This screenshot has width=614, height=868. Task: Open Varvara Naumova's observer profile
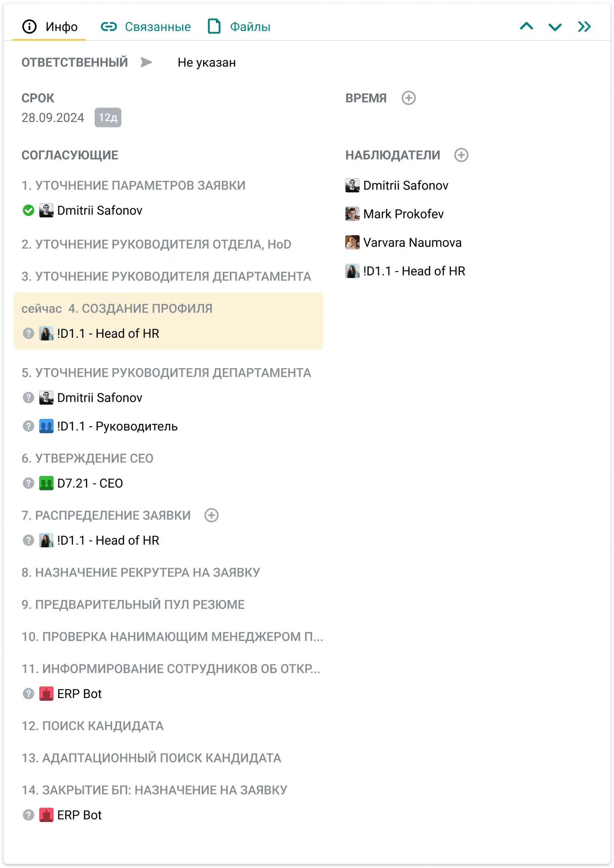coord(412,242)
